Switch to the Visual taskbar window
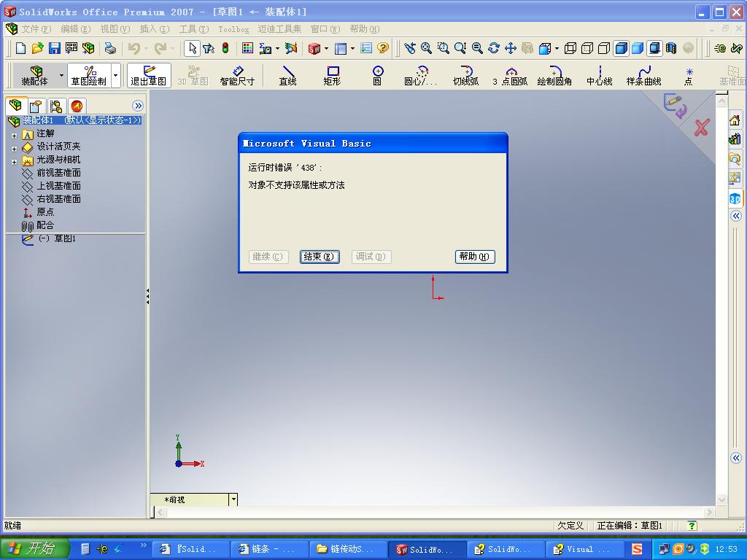 pyautogui.click(x=584, y=549)
